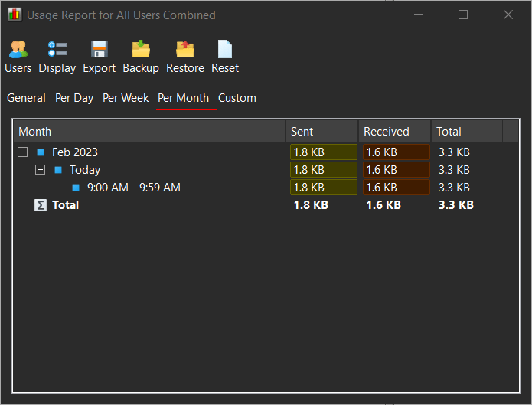Viewport: 532px width, 405px height.
Task: Switch to the Per Day tab
Action: point(74,98)
